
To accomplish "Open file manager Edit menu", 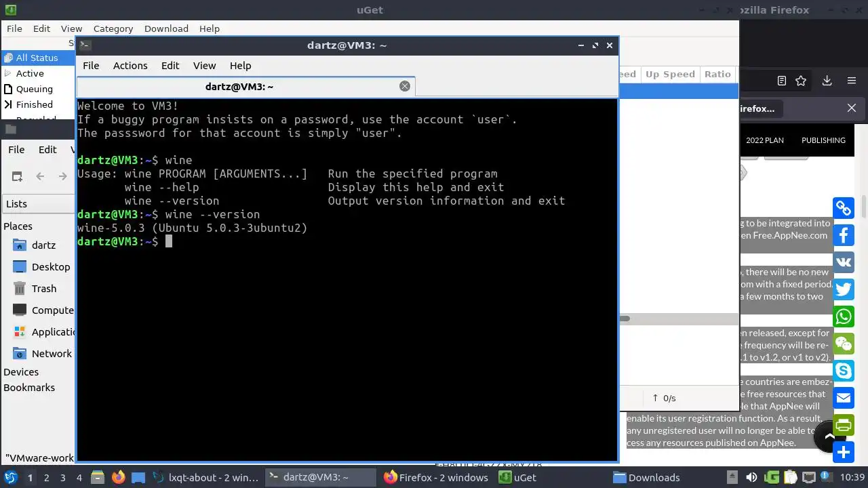I will coord(47,150).
